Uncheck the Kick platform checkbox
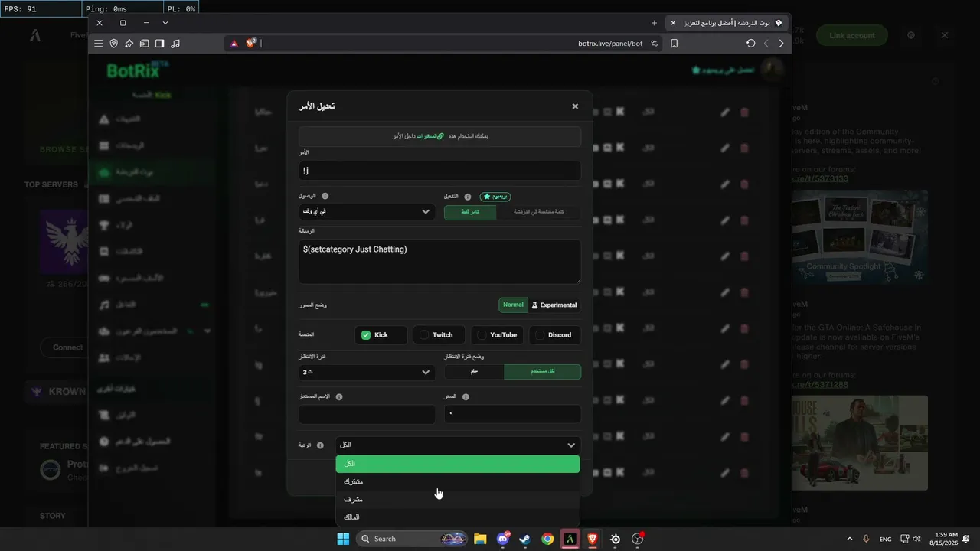Screen dimensions: 980x551 coord(366,335)
